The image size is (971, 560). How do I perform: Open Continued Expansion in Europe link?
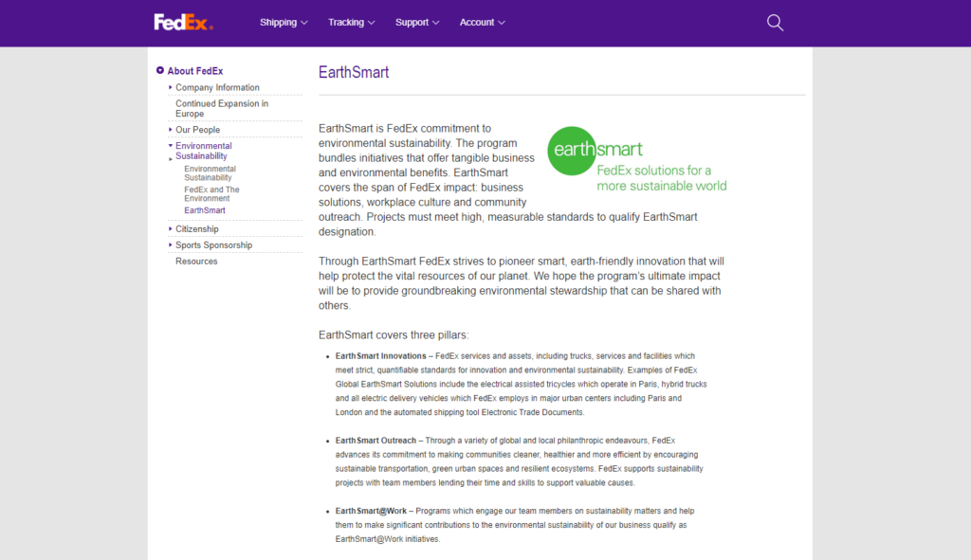click(222, 109)
